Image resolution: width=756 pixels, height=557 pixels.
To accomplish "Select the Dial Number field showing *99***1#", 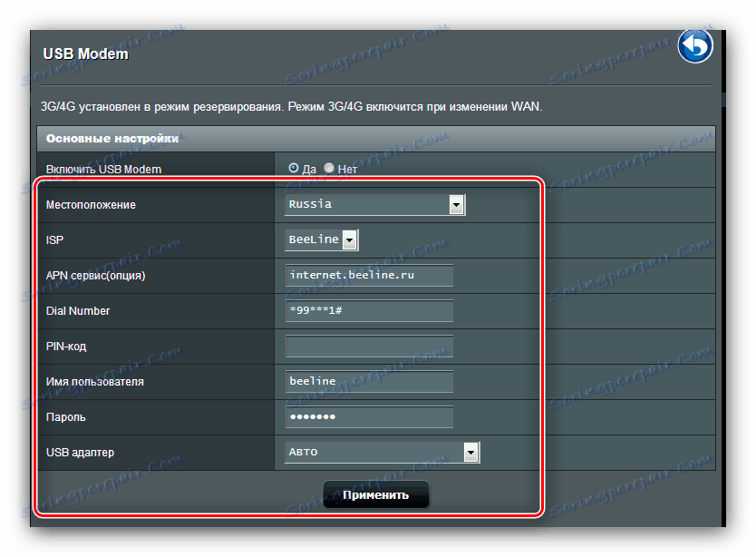I will pyautogui.click(x=369, y=310).
